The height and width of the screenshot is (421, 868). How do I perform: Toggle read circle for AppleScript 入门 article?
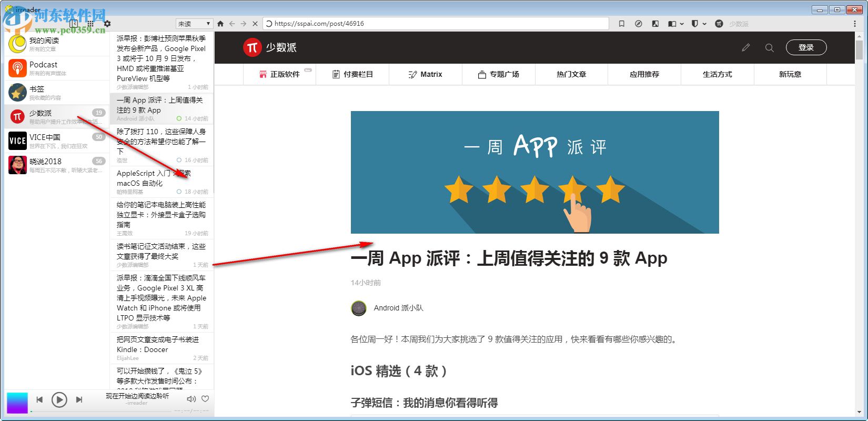[x=179, y=192]
